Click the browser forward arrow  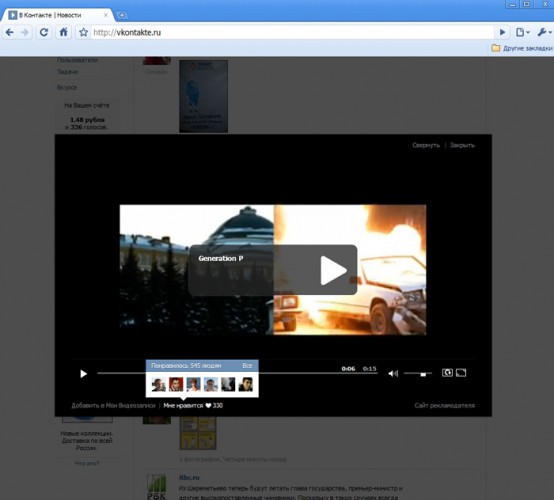[x=25, y=33]
